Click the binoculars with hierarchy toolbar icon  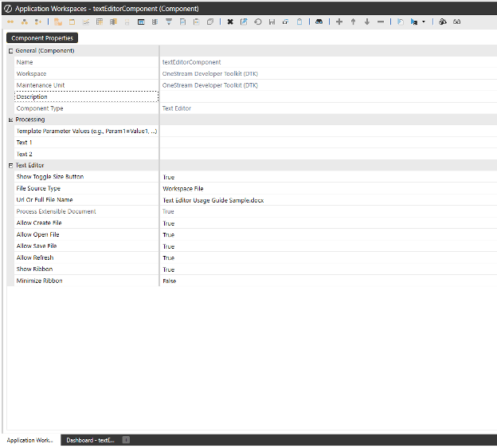[x=443, y=22]
